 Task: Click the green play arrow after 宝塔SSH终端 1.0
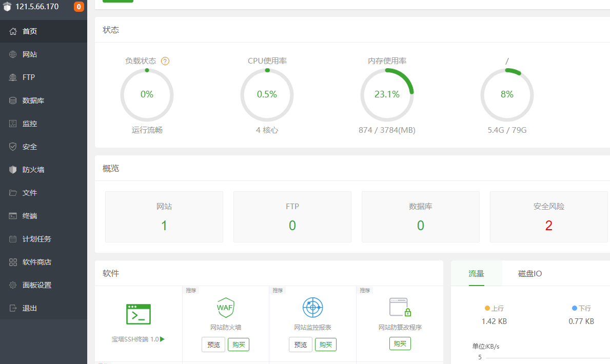pyautogui.click(x=162, y=339)
